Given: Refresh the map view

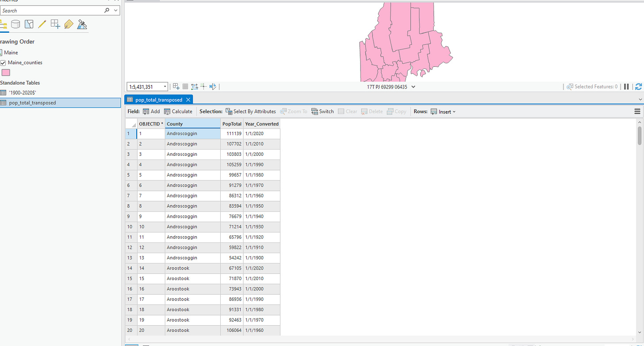Looking at the screenshot, I should click(x=638, y=87).
